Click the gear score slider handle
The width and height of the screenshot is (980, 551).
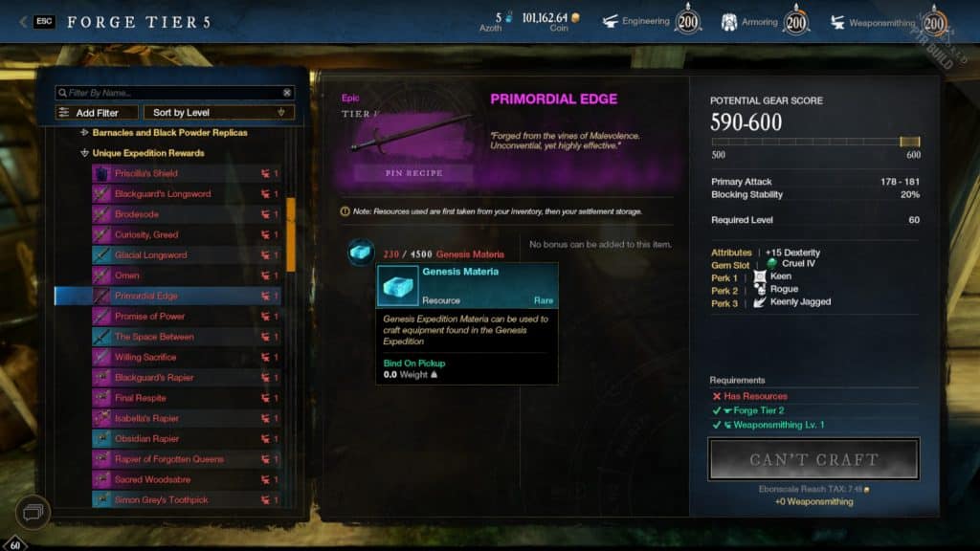[x=909, y=142]
